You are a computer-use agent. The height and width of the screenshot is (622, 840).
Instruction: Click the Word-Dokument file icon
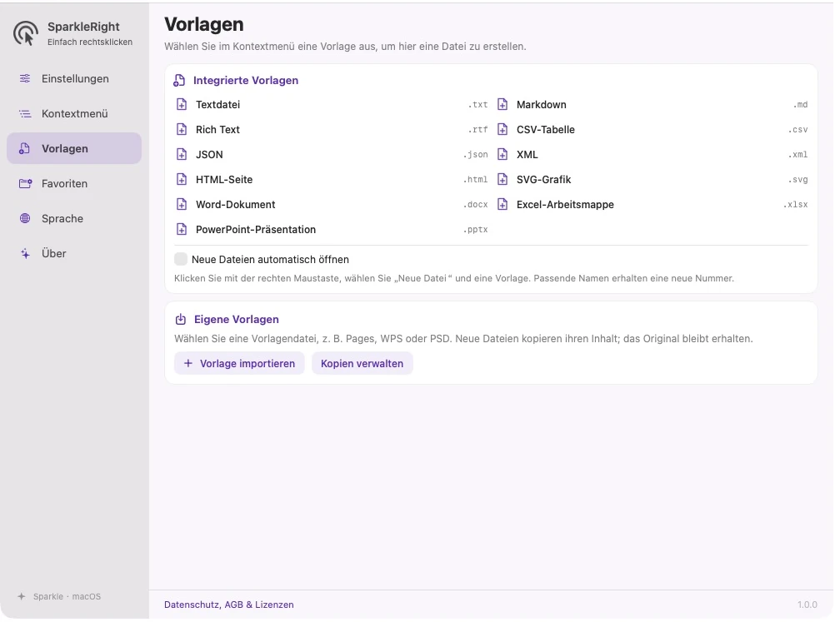[x=182, y=205]
